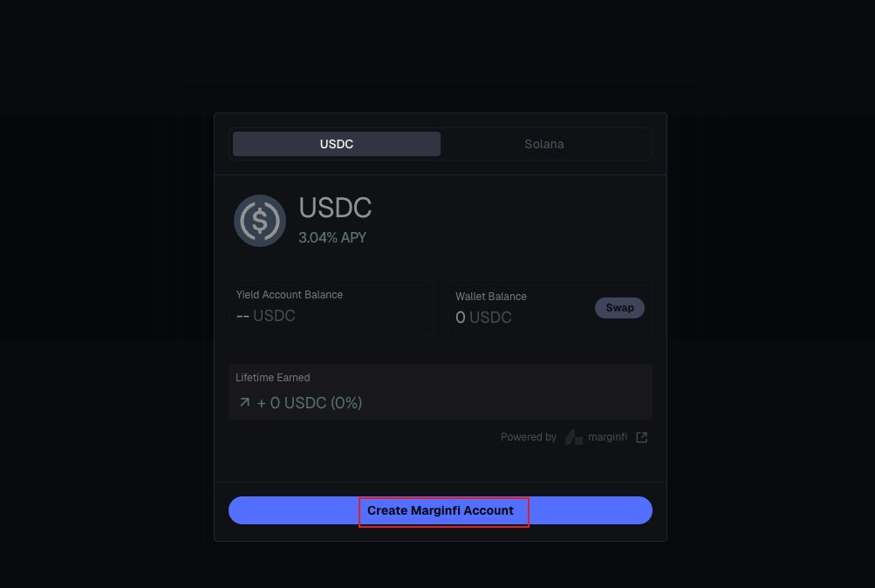Viewport: 875px width, 588px height.
Task: Click the "+ 0 USDC (0%)" earnings value
Action: [309, 403]
